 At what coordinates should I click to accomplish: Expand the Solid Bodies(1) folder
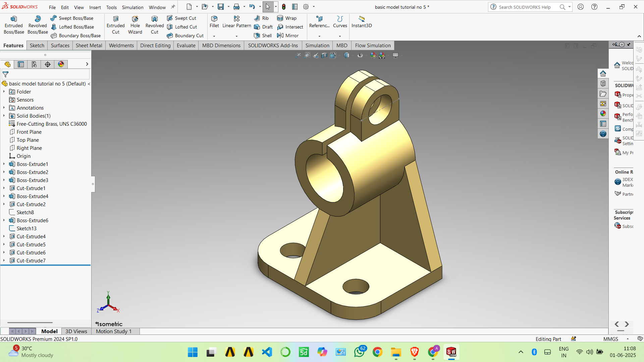(x=4, y=116)
